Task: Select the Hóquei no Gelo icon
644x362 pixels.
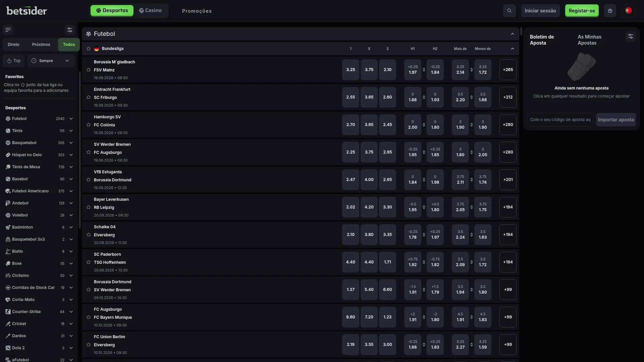Action: [x=8, y=155]
